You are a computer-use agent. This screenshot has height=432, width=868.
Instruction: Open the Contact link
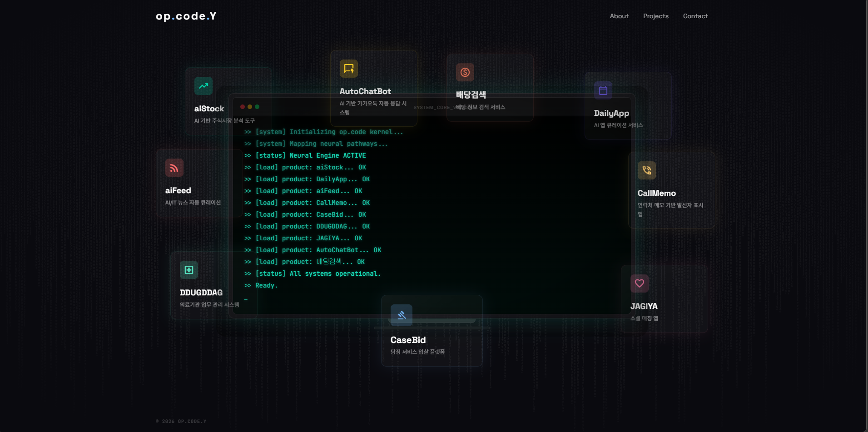click(x=695, y=16)
